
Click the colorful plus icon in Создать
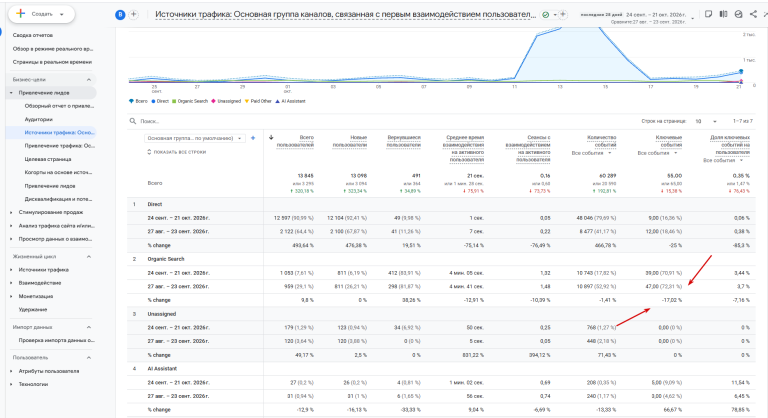[x=21, y=14]
